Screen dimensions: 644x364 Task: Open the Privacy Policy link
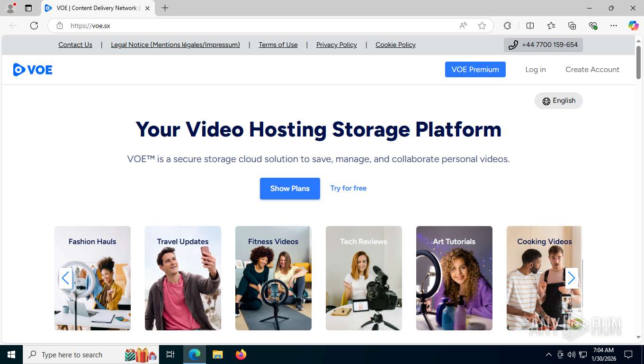click(x=337, y=45)
